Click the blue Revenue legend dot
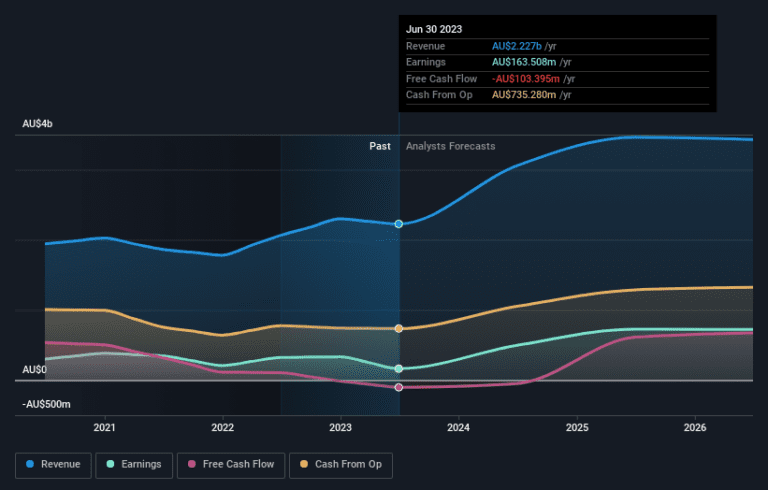The width and height of the screenshot is (768, 490). pos(30,464)
